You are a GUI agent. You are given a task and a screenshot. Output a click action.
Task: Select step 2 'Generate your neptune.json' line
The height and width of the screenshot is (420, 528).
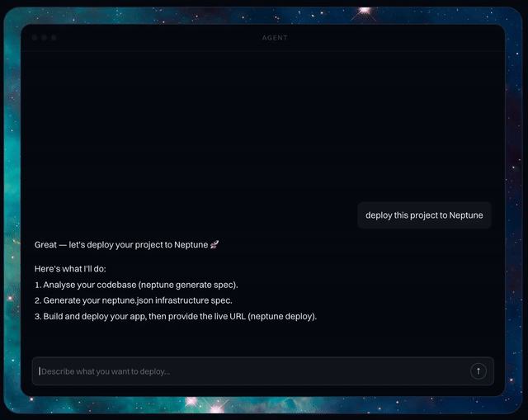(x=134, y=300)
